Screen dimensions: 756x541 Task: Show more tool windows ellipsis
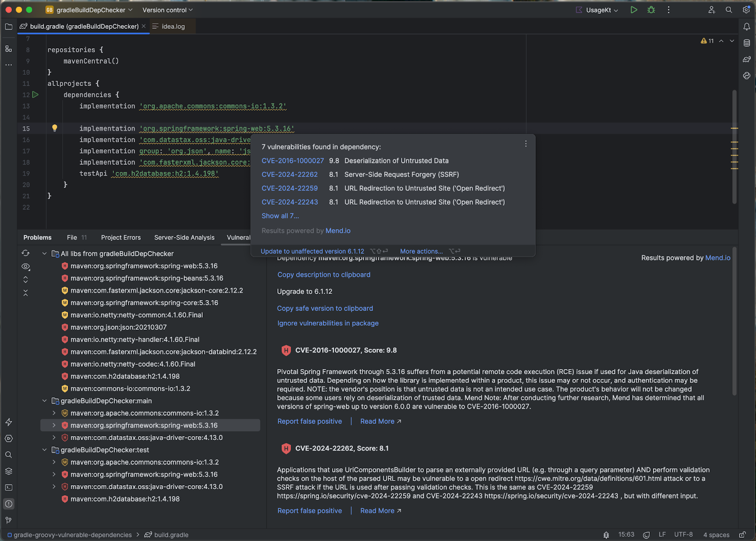(x=9, y=65)
